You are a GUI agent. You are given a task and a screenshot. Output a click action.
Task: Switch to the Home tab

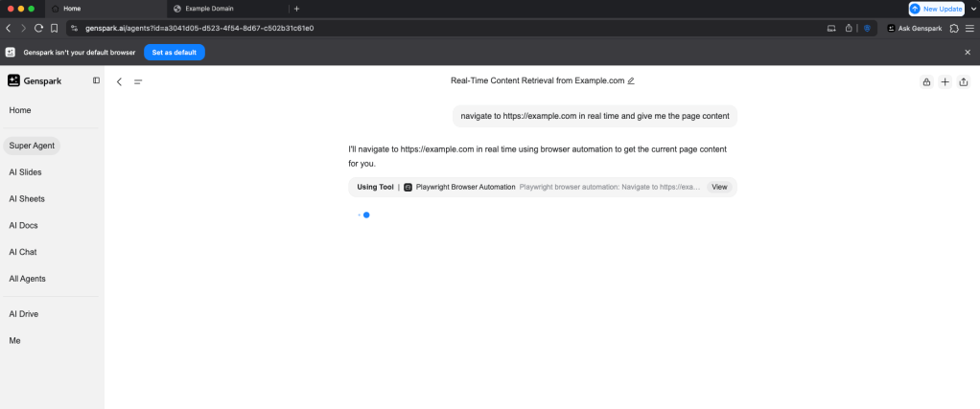click(x=106, y=9)
